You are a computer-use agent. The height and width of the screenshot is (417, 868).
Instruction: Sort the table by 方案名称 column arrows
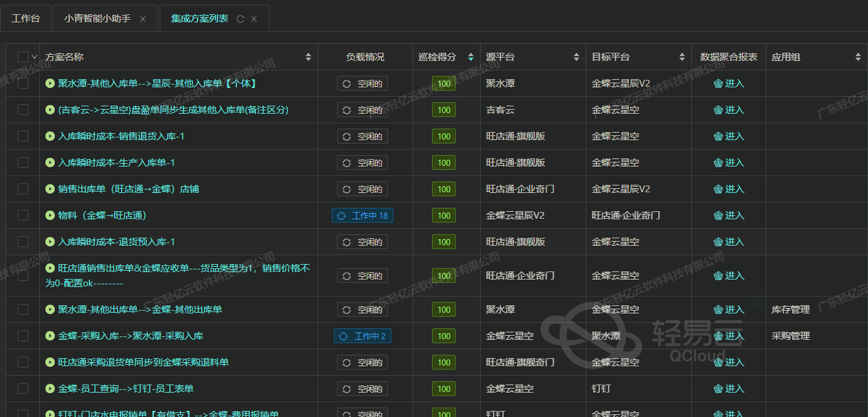coord(309,57)
